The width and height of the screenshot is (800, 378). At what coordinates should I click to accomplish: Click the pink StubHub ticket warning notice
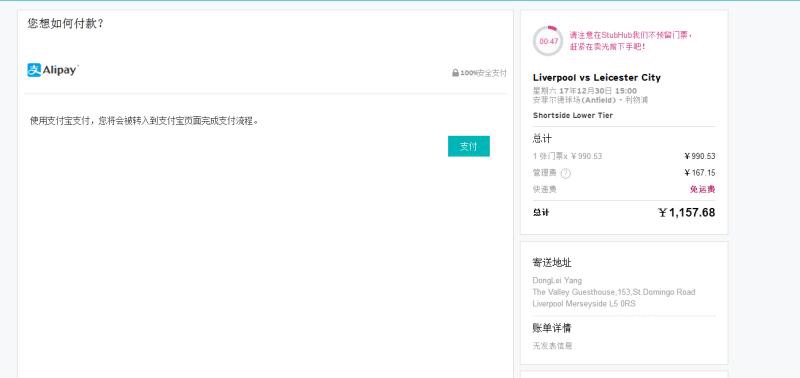(x=632, y=41)
